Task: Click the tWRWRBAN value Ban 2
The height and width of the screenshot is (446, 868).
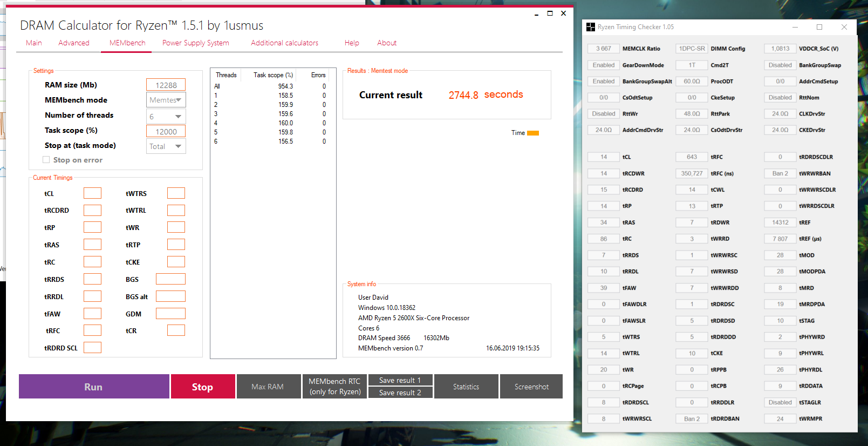Action: pyautogui.click(x=780, y=173)
